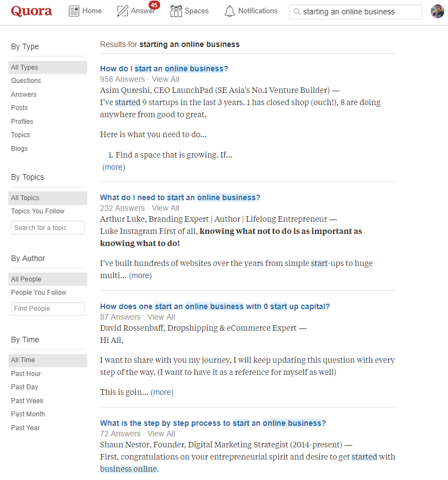Click the '232 Answers' count text
448x480 pixels.
[x=122, y=208]
